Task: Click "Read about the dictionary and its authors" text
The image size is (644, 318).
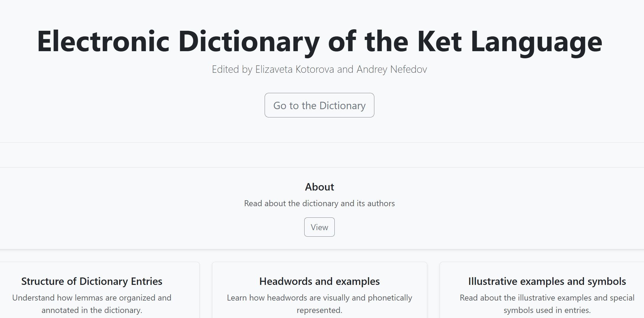Action: point(319,204)
